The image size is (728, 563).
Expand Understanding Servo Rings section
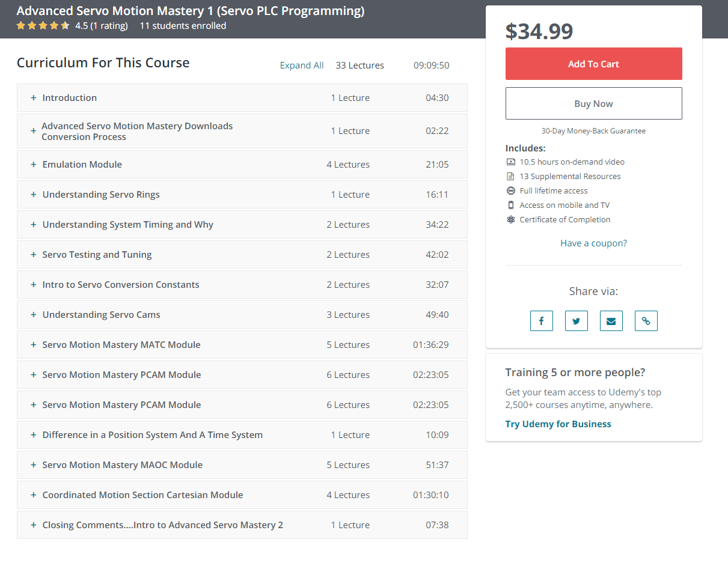[100, 195]
